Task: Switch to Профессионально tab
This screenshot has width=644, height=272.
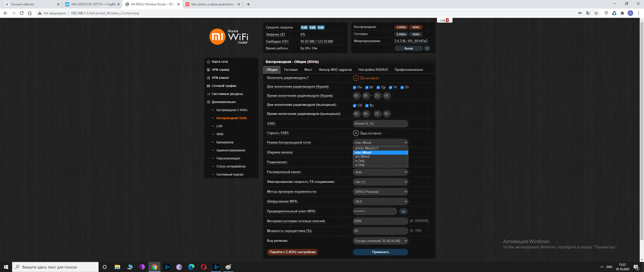Action: [x=409, y=70]
